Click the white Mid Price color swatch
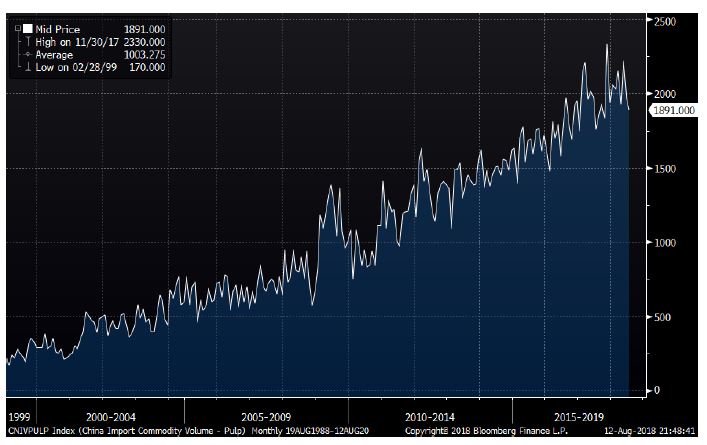707x445 pixels. pyautogui.click(x=27, y=30)
